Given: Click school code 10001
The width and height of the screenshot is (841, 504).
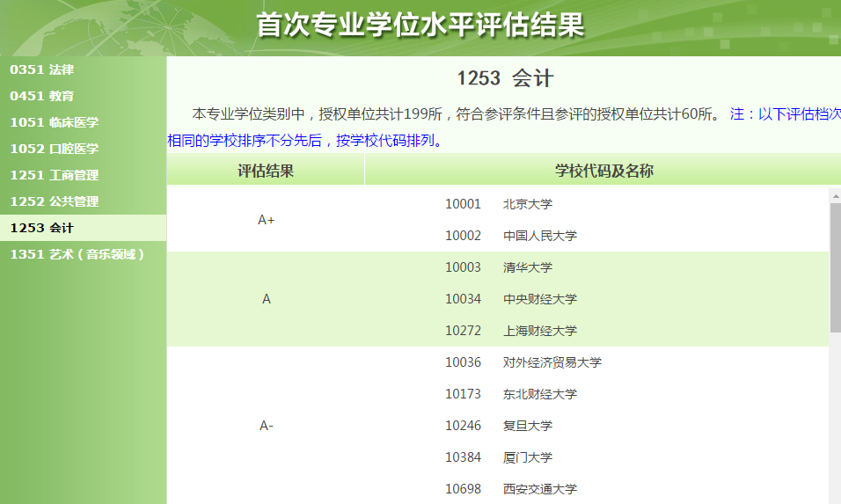Looking at the screenshot, I should (x=463, y=204).
